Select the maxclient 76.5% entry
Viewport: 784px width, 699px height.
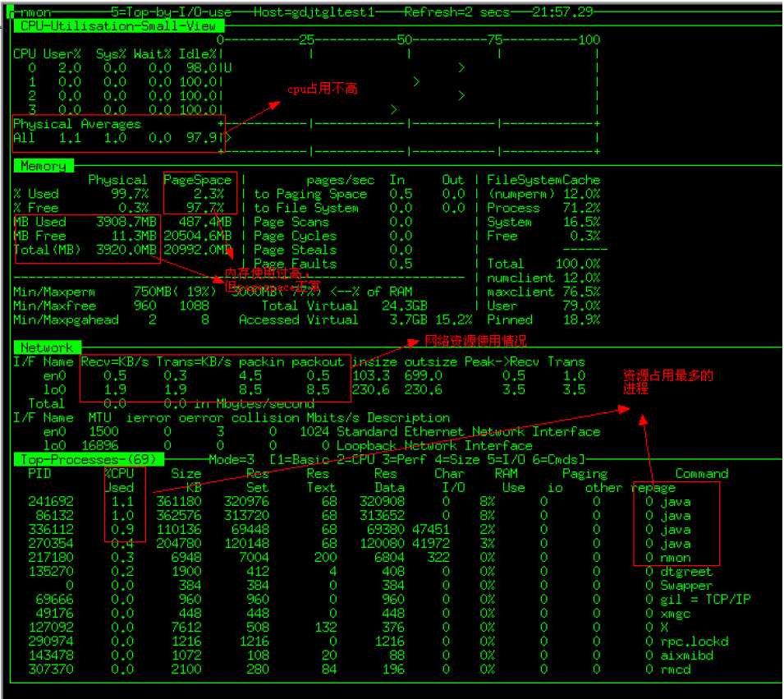coord(543,292)
